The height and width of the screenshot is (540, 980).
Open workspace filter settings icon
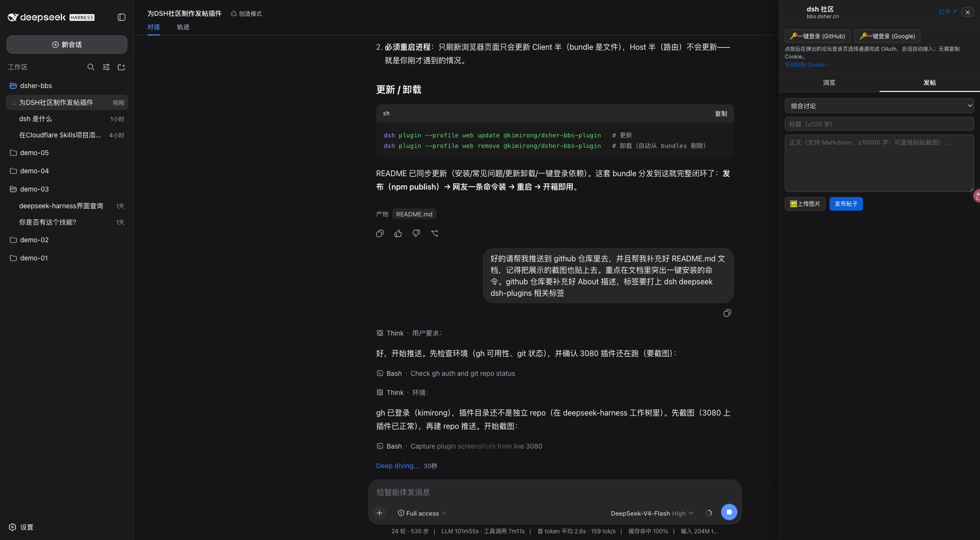(x=106, y=67)
